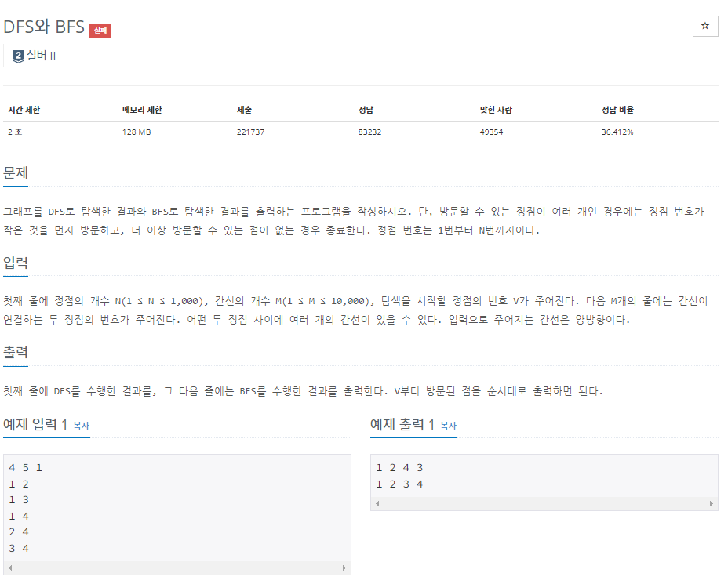Click the Silver II tier badge icon
Screen dimensions: 728x584
point(18,56)
